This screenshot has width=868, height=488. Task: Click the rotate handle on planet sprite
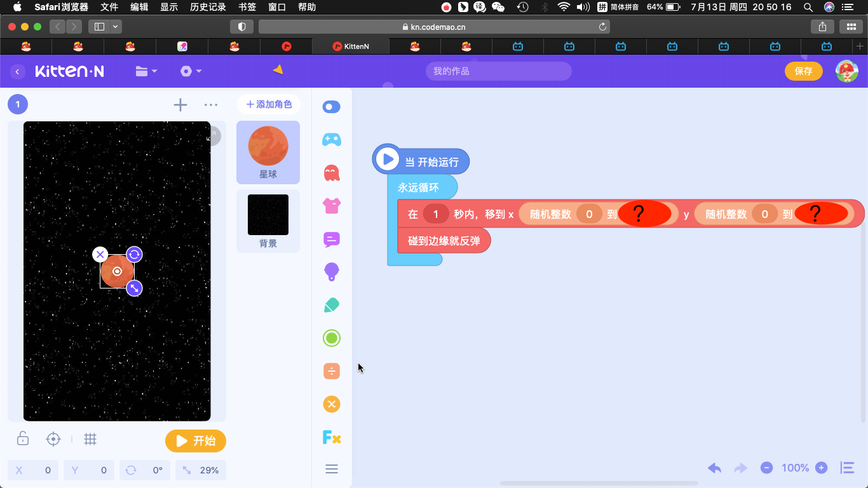click(134, 255)
